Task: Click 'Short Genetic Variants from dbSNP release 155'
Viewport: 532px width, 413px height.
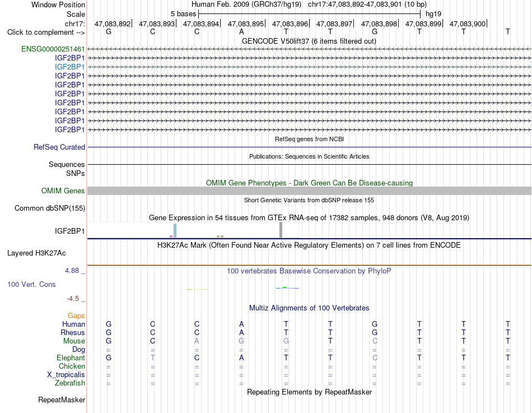Action: pos(309,201)
